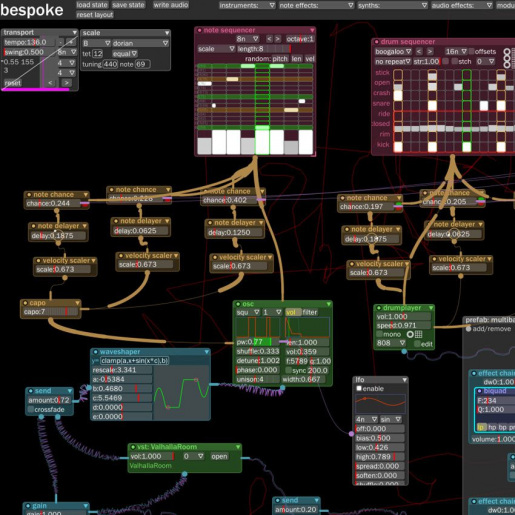
Task: Open lfo sin waveform dropdown
Action: 391,419
